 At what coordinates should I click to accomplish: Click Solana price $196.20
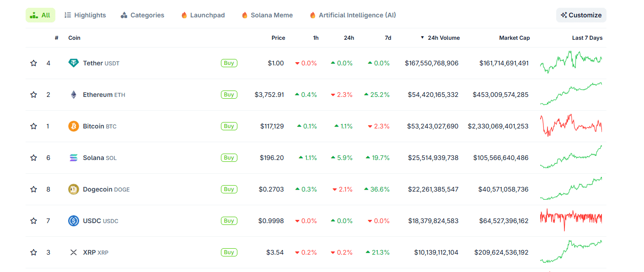tap(272, 158)
